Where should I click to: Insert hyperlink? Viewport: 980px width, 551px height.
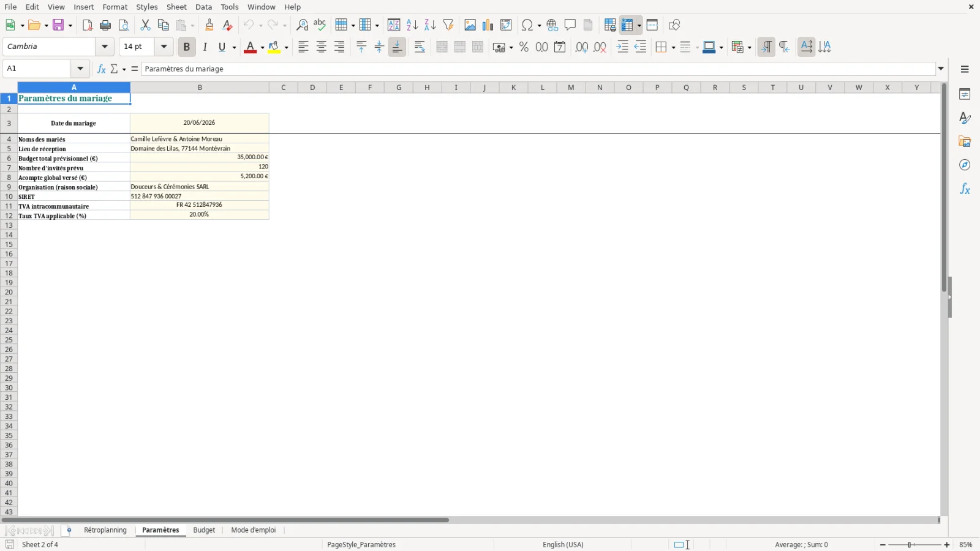click(552, 25)
